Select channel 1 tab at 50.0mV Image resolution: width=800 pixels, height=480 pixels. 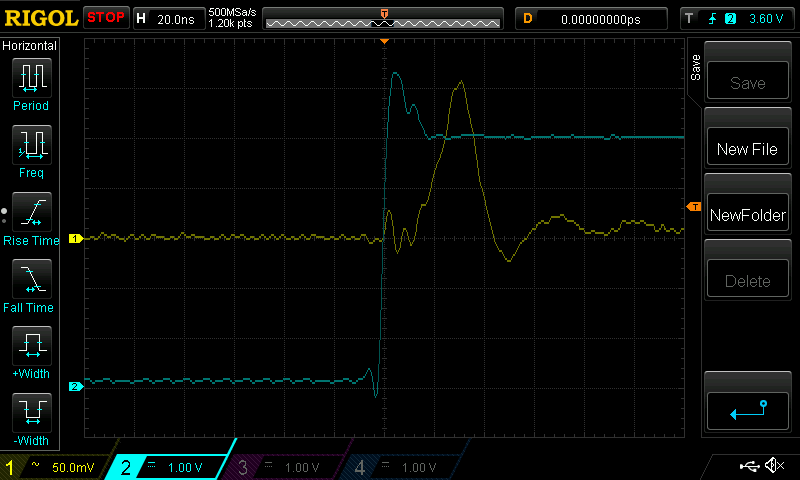click(54, 467)
